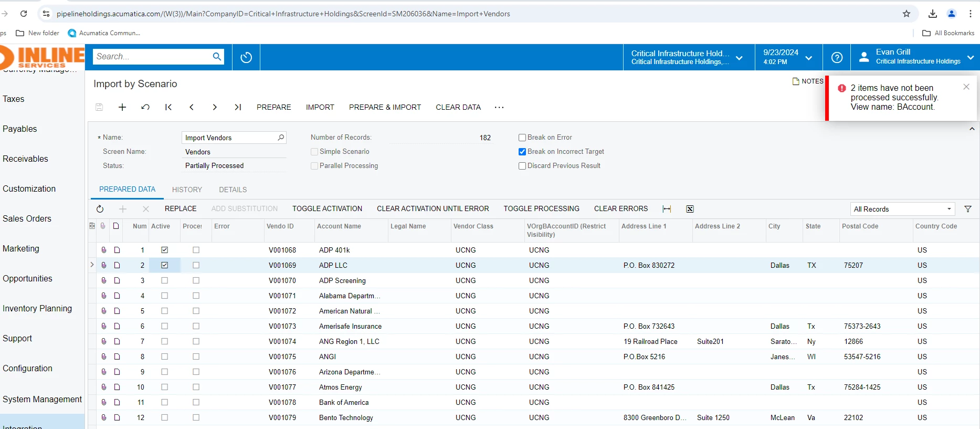Viewport: 980px width, 429px height.
Task: Open the grid filter funnel icon
Action: (x=968, y=209)
